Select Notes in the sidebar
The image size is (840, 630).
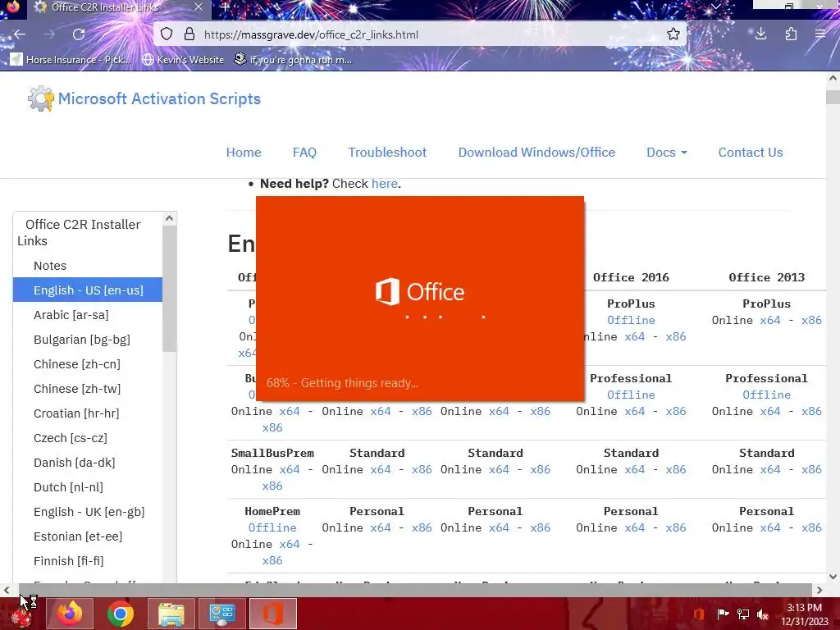pos(50,266)
